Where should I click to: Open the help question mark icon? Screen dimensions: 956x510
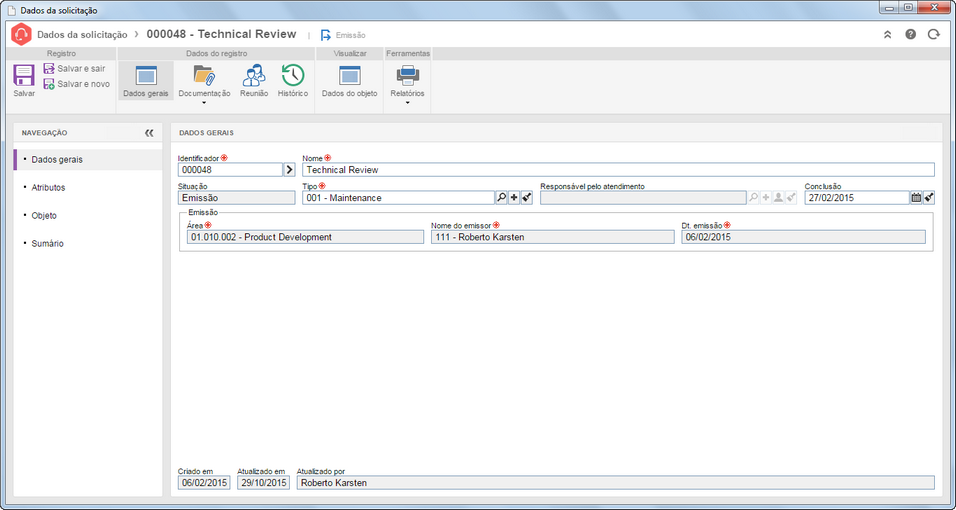coord(910,35)
